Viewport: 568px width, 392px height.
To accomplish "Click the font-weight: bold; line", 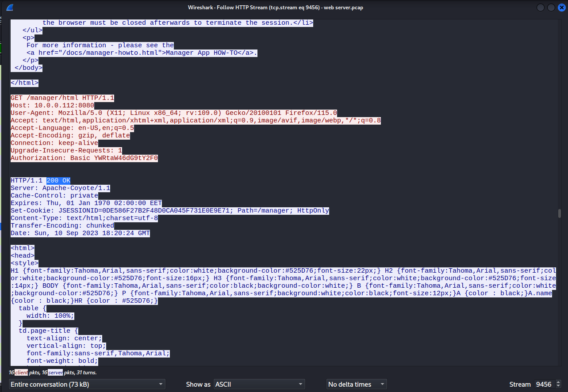I will tap(62, 361).
